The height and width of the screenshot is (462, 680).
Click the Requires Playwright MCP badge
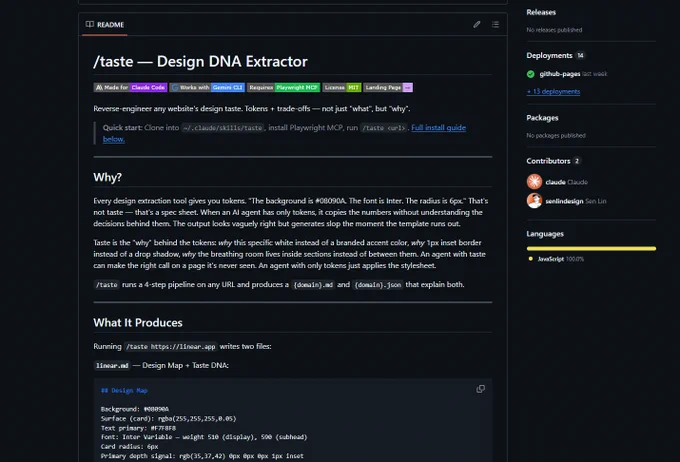tap(284, 88)
